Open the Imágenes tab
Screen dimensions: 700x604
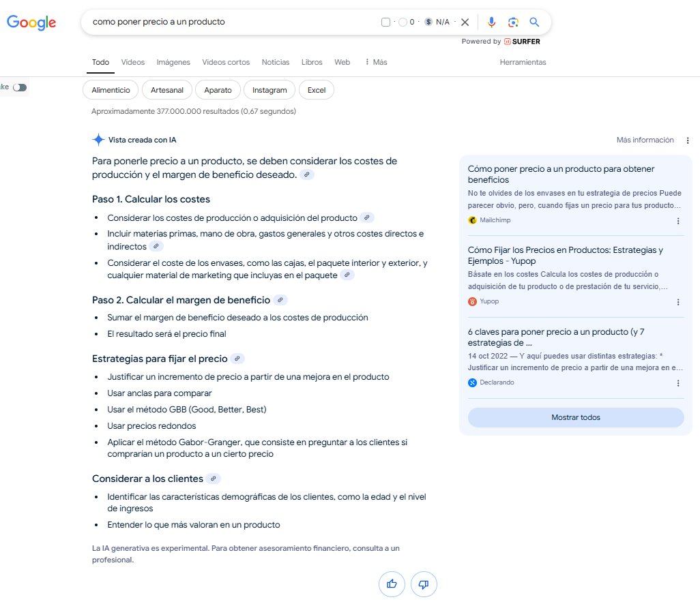(x=173, y=62)
